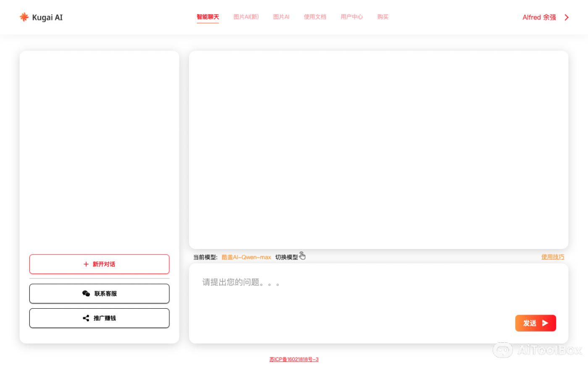Image resolution: width=588 pixels, height=368 pixels.
Task: Open the 使用文档 page
Action: coord(315,17)
